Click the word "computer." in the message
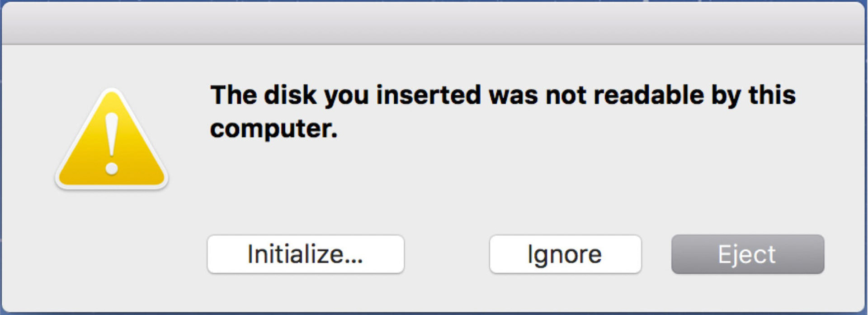This screenshot has height=315, width=868. click(274, 129)
